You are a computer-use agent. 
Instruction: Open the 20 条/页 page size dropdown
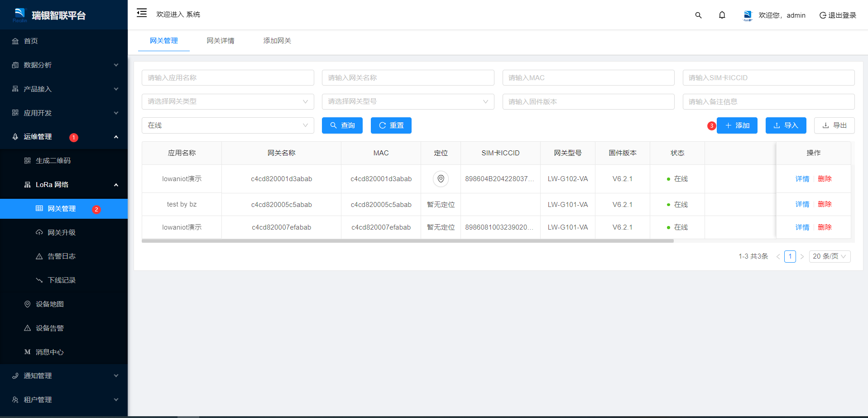[830, 256]
